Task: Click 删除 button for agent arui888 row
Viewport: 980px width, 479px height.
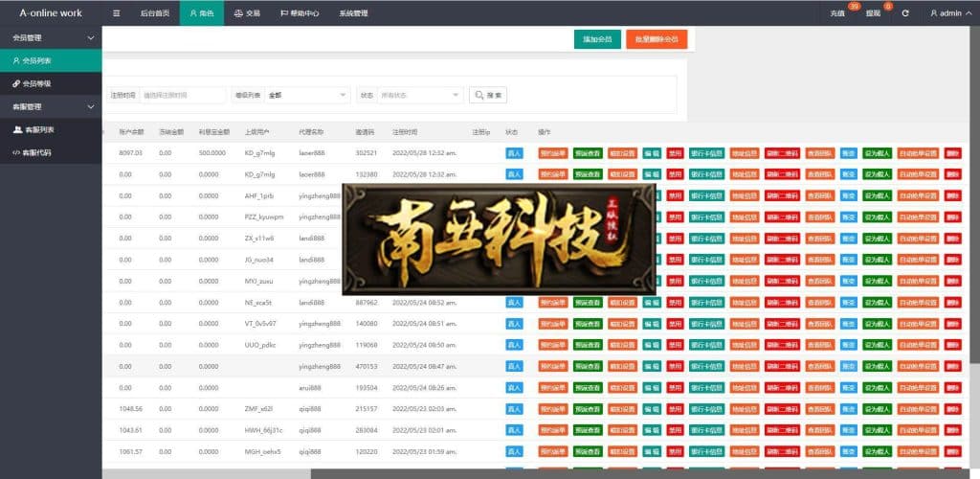Action: 953,388
